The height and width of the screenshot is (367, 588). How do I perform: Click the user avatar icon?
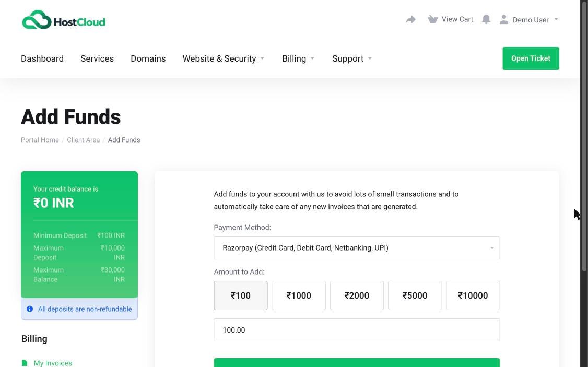pyautogui.click(x=503, y=19)
